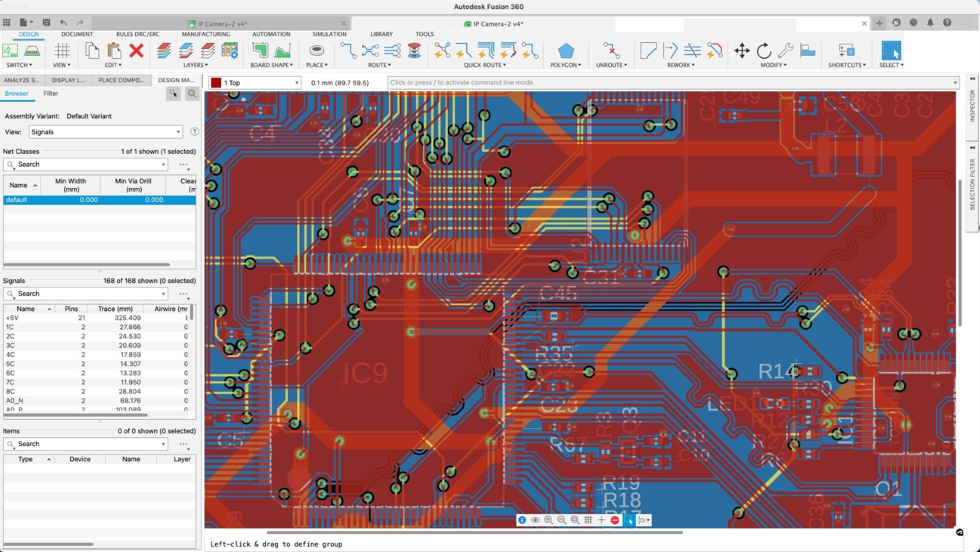Toggle the eye visibility icon in the canvas toolbar
This screenshot has width=980, height=552.
coord(535,520)
